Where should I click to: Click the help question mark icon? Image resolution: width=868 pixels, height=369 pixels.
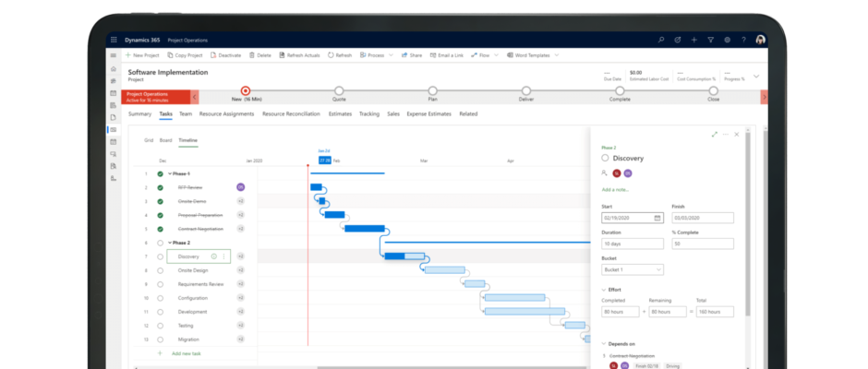[x=744, y=40]
